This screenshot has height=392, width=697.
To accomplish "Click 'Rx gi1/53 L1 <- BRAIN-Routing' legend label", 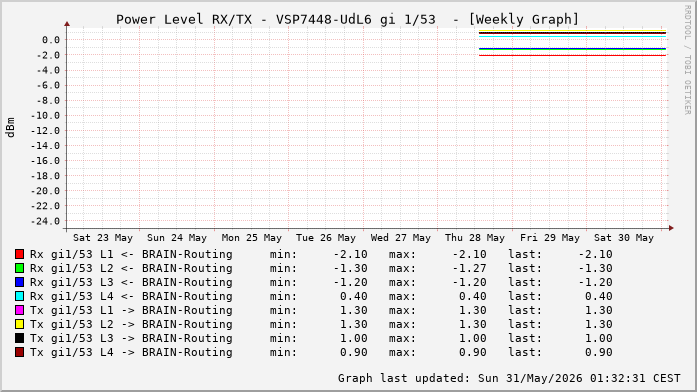I will coord(131,254).
